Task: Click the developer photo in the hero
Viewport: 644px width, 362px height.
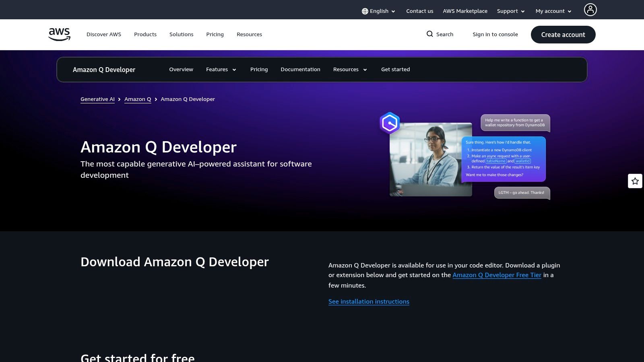Action: (431, 159)
